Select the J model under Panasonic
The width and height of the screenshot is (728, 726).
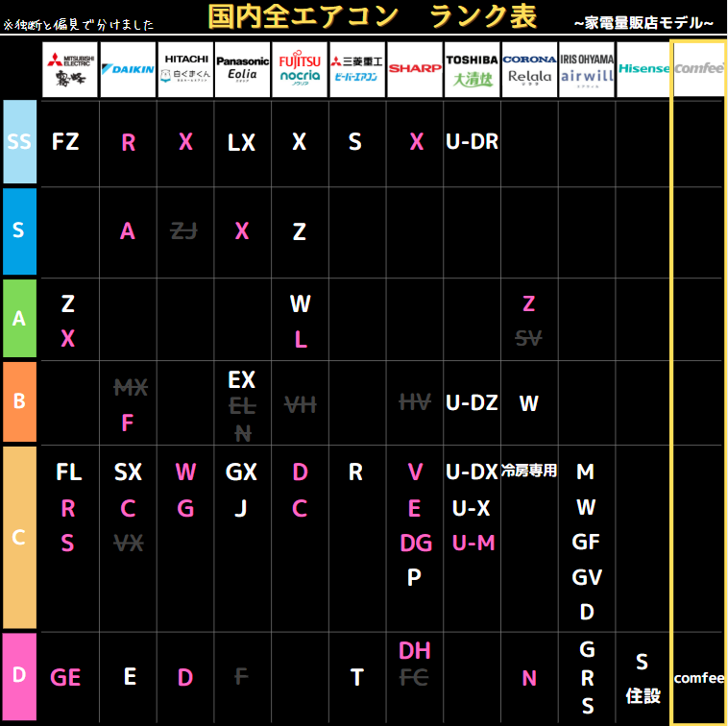click(x=240, y=509)
